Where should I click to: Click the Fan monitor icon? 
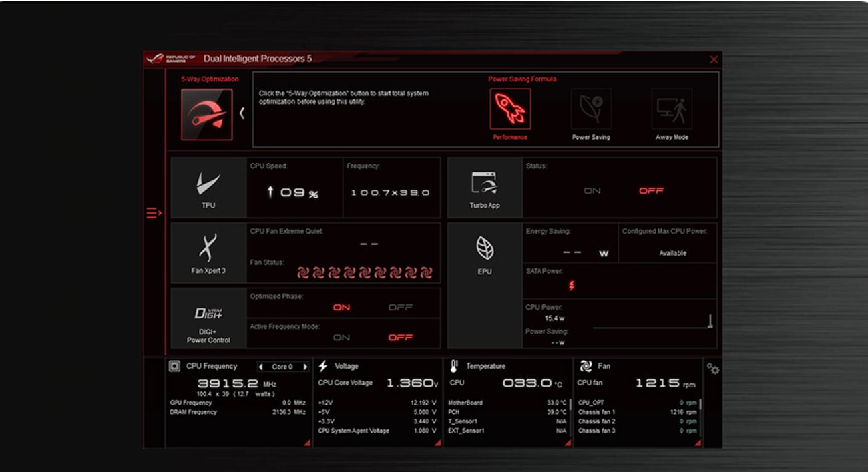pos(586,366)
